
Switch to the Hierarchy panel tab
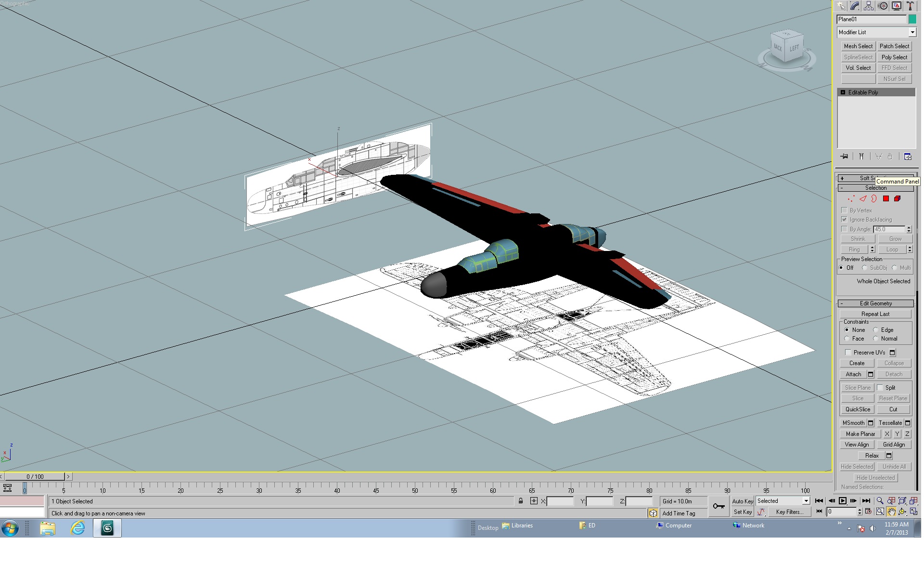pos(869,6)
